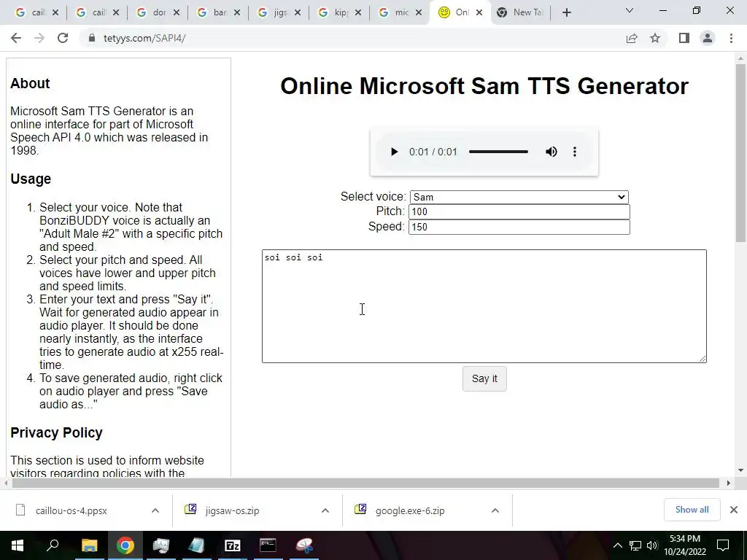This screenshot has height=560, width=747.
Task: Open downloaded caillou-os-4.ppsx file
Action: [71, 511]
